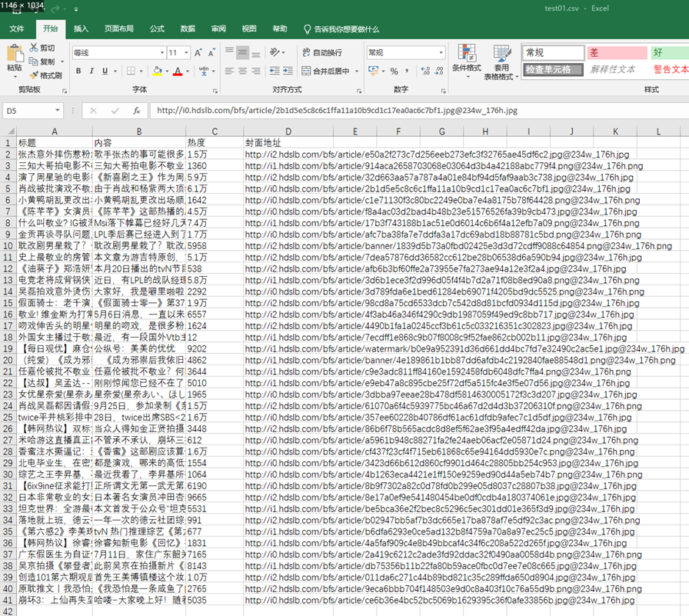
Task: Center cell text horizontally
Action: pyautogui.click(x=242, y=71)
